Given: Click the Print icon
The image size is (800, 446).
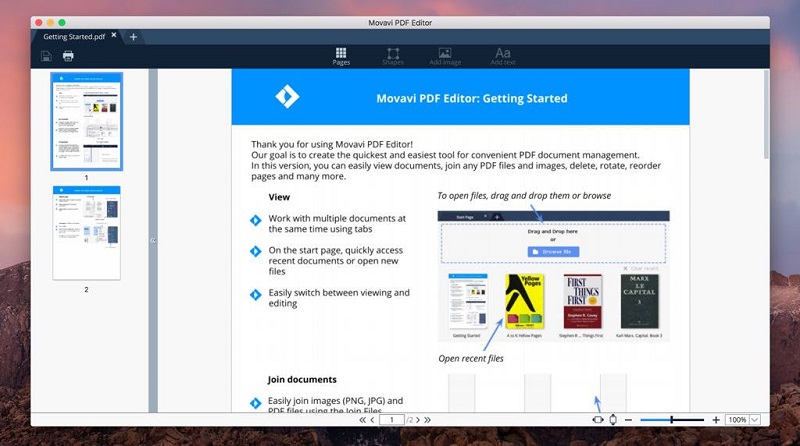Looking at the screenshot, I should click(x=68, y=56).
